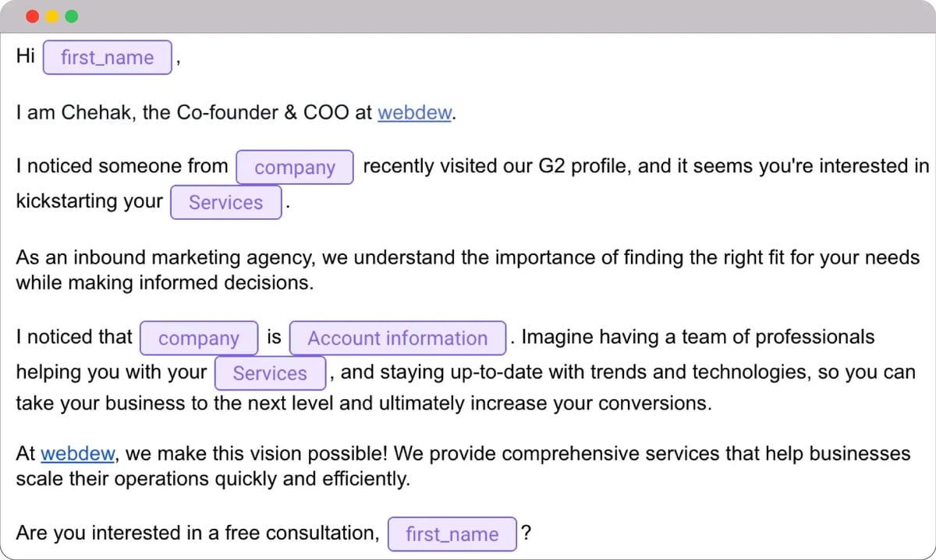Click the first_name token before the question mark
Screen dimensions: 936x560
tap(452, 534)
